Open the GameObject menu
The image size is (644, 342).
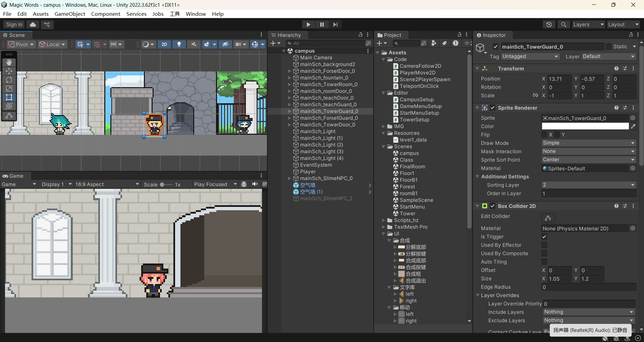(x=70, y=14)
